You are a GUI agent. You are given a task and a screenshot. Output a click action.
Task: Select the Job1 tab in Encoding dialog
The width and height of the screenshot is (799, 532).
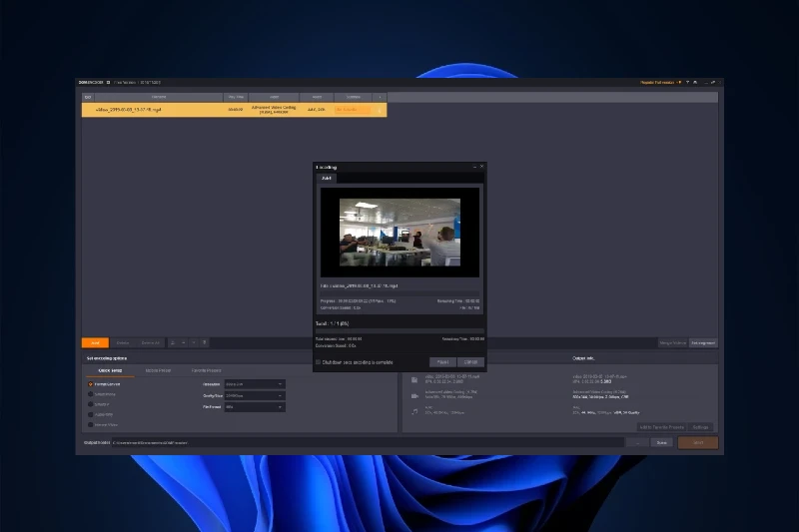pos(327,179)
